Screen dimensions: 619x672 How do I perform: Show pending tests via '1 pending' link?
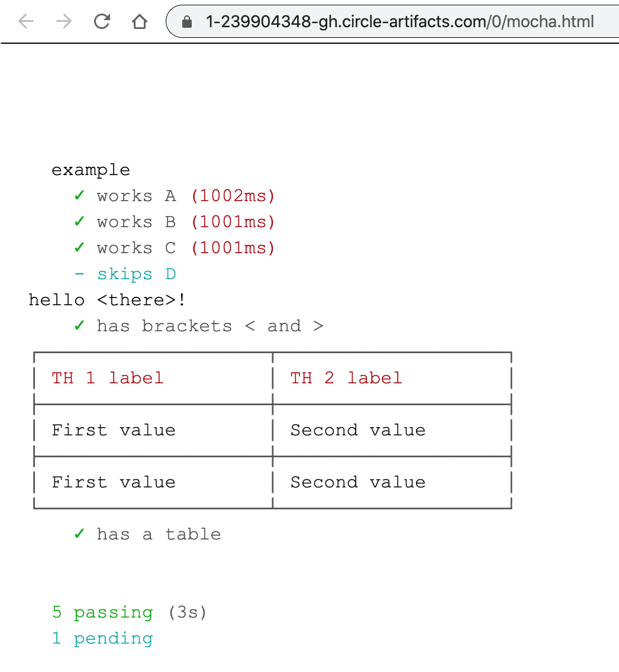click(x=104, y=638)
